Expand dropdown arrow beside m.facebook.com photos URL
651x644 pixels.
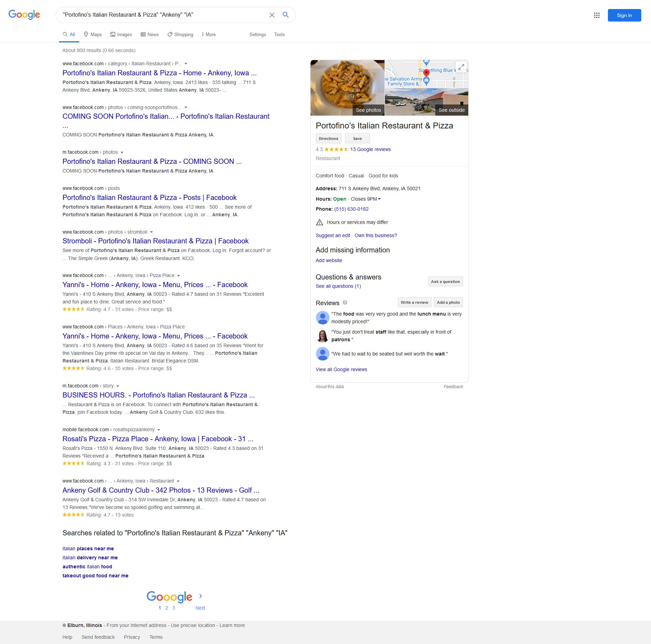point(122,152)
